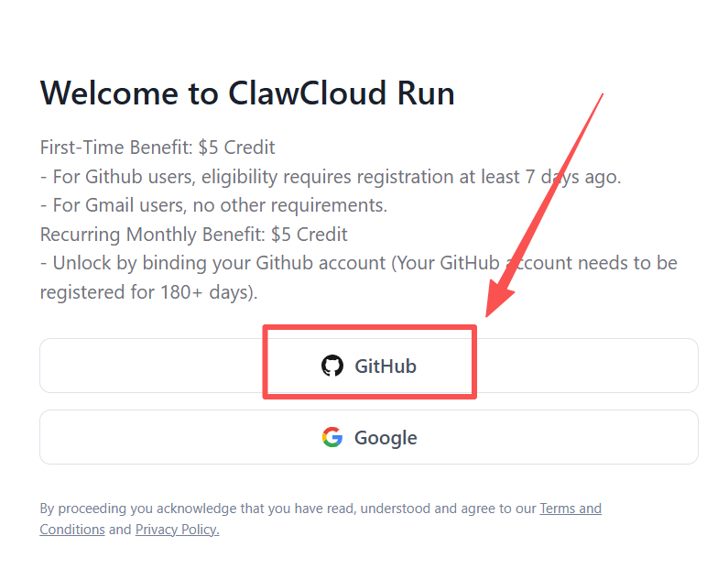Viewport: 728px width, 569px height.
Task: Sign in with the GitHub button label
Action: click(386, 367)
